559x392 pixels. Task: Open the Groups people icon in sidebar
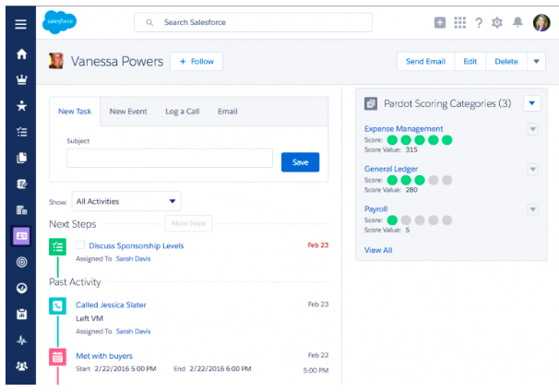(21, 366)
